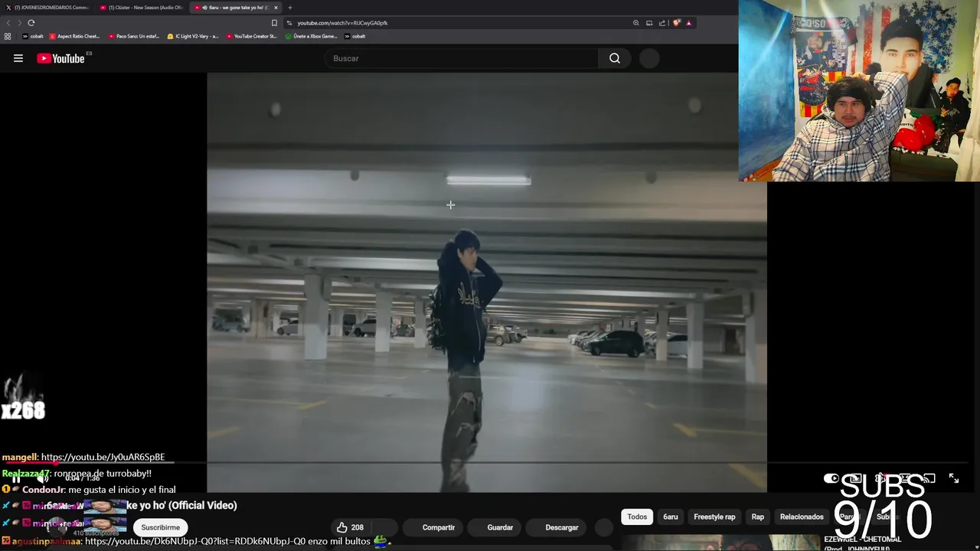
Task: Open the Aspect Ratio Cheat bookmark
Action: click(x=74, y=36)
